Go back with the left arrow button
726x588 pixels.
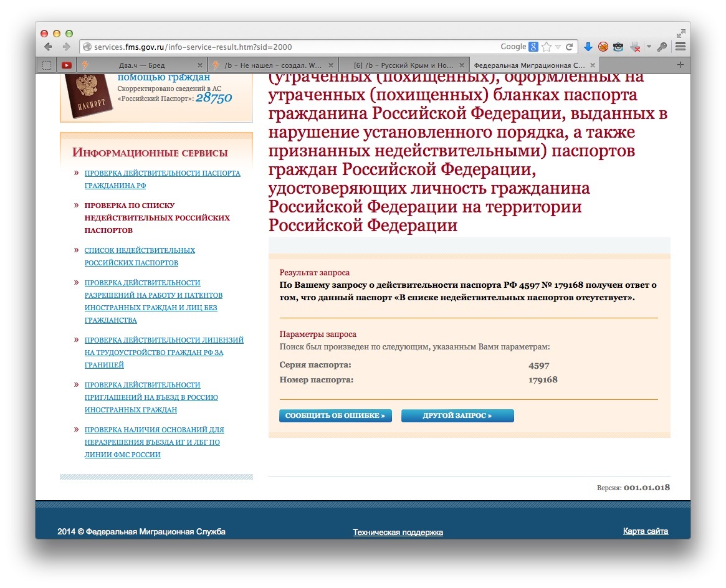48,47
